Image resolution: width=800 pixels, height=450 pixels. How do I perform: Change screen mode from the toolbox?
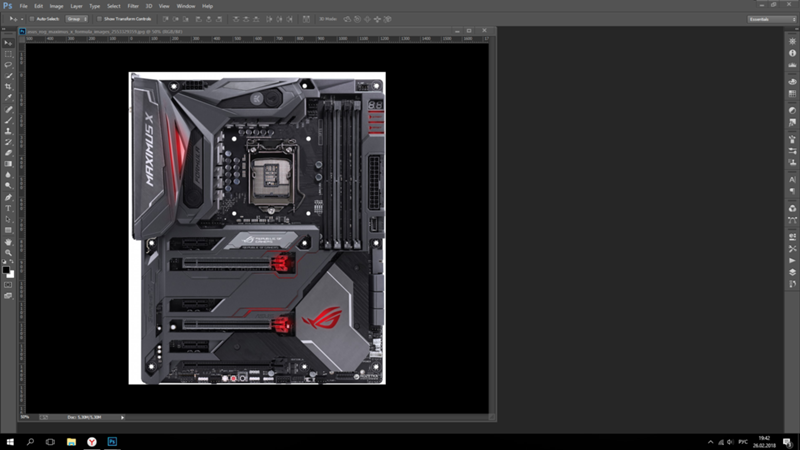[x=8, y=296]
